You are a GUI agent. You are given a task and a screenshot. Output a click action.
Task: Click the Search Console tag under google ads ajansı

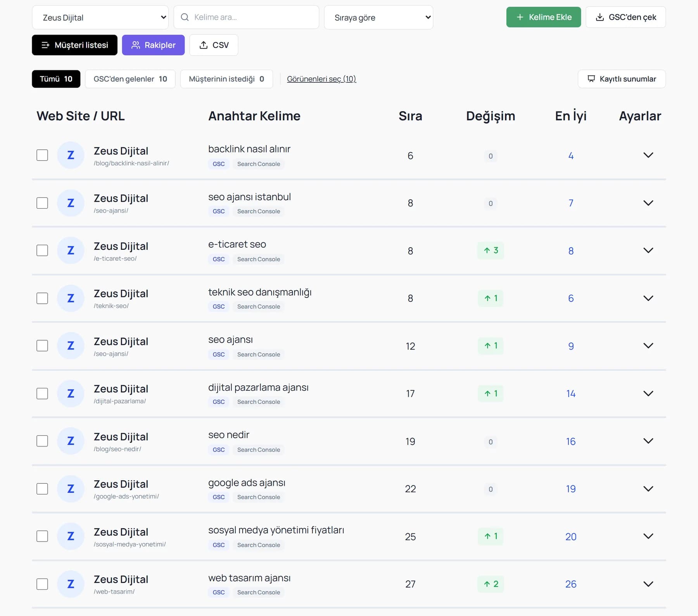pyautogui.click(x=259, y=497)
